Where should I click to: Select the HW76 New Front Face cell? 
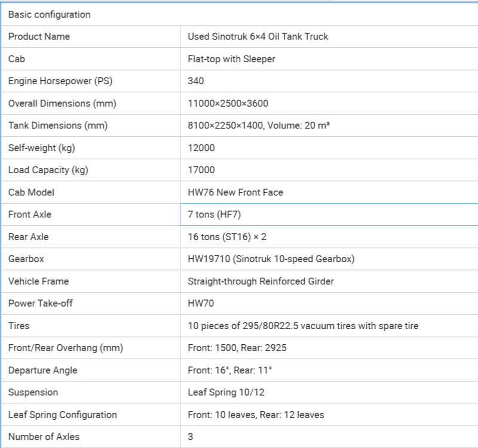tap(235, 192)
